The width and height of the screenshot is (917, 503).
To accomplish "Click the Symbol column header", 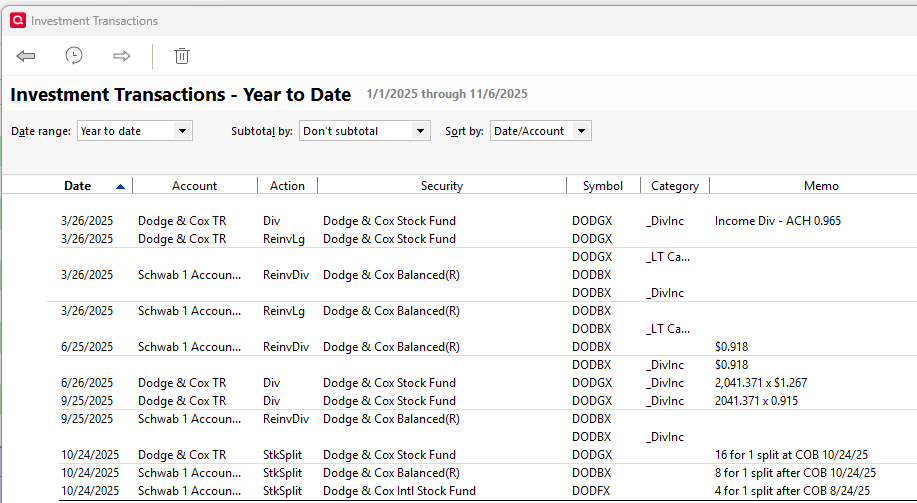I will pos(603,186).
